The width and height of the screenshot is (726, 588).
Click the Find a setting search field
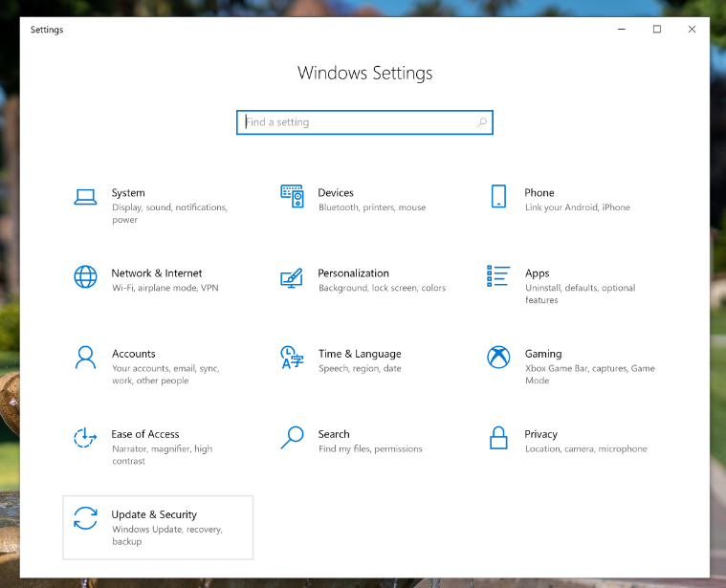point(364,122)
